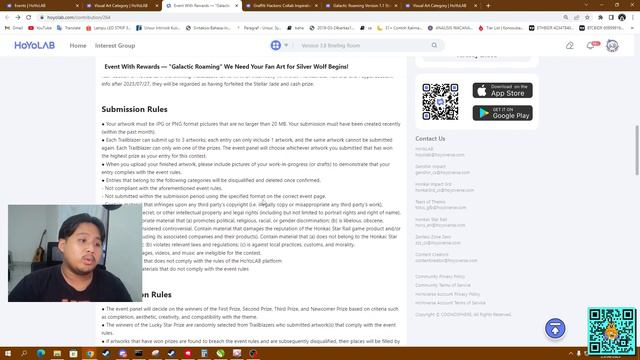Open the user avatar menu
The height and width of the screenshot is (360, 640).
[612, 46]
